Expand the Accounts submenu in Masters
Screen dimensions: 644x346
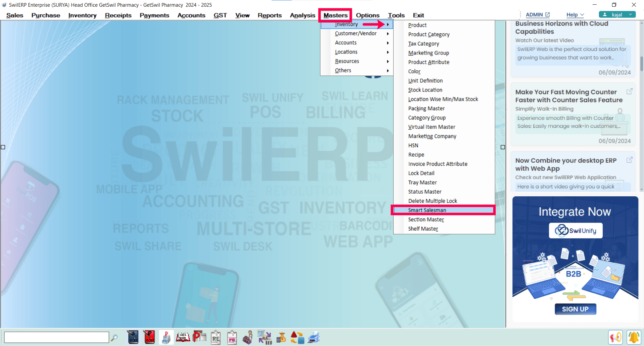388,43
